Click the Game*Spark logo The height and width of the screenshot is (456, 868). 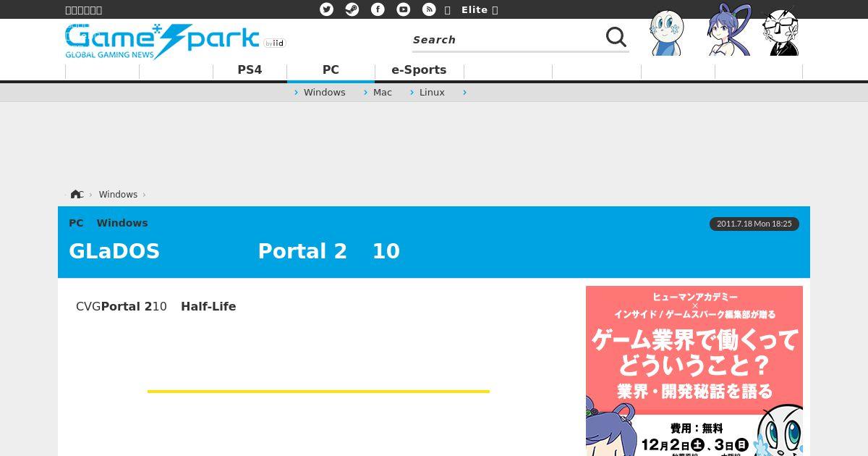162,42
